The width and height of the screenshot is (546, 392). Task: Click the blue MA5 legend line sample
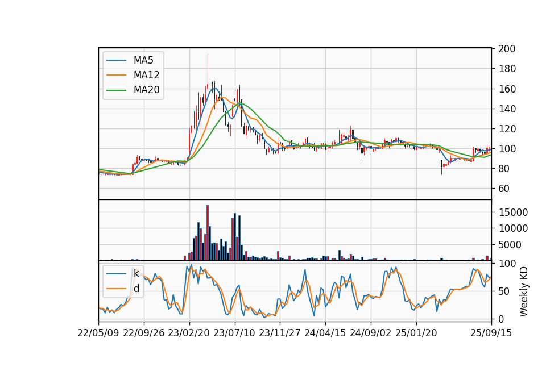[x=116, y=60]
